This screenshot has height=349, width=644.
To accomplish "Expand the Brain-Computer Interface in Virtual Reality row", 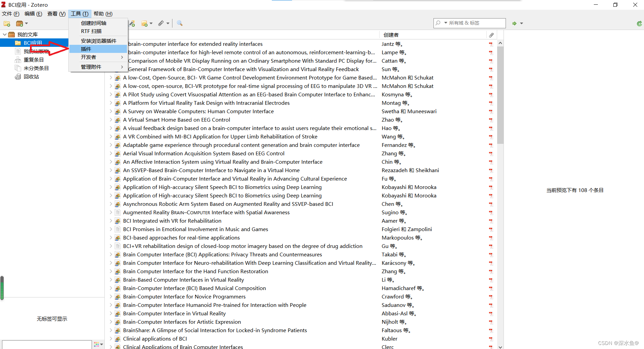I will point(111,314).
